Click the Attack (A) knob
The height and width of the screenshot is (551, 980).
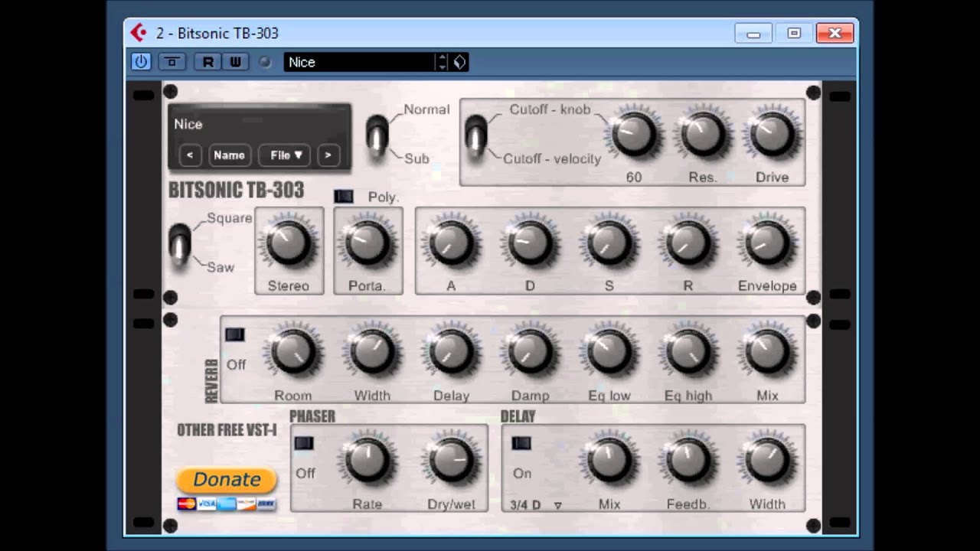pos(451,243)
